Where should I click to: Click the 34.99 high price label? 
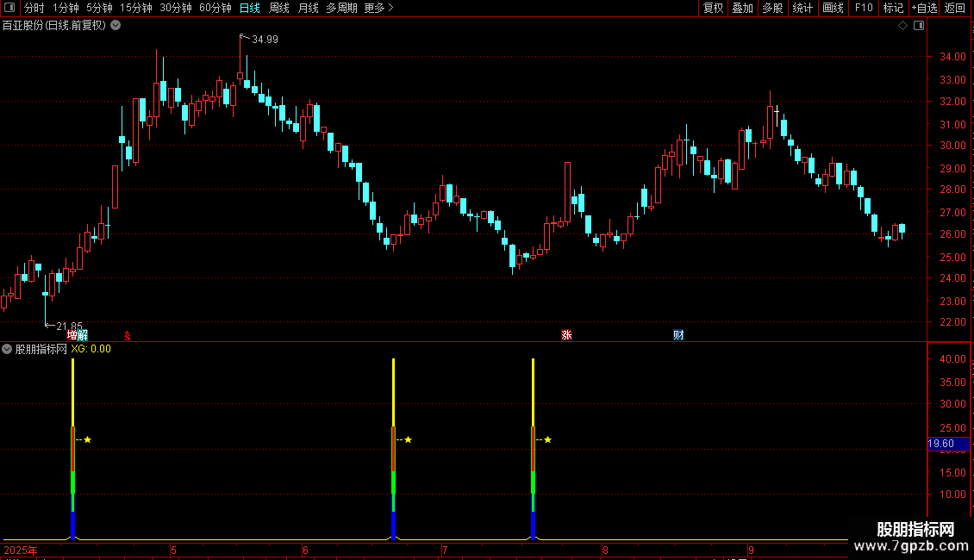pyautogui.click(x=265, y=40)
